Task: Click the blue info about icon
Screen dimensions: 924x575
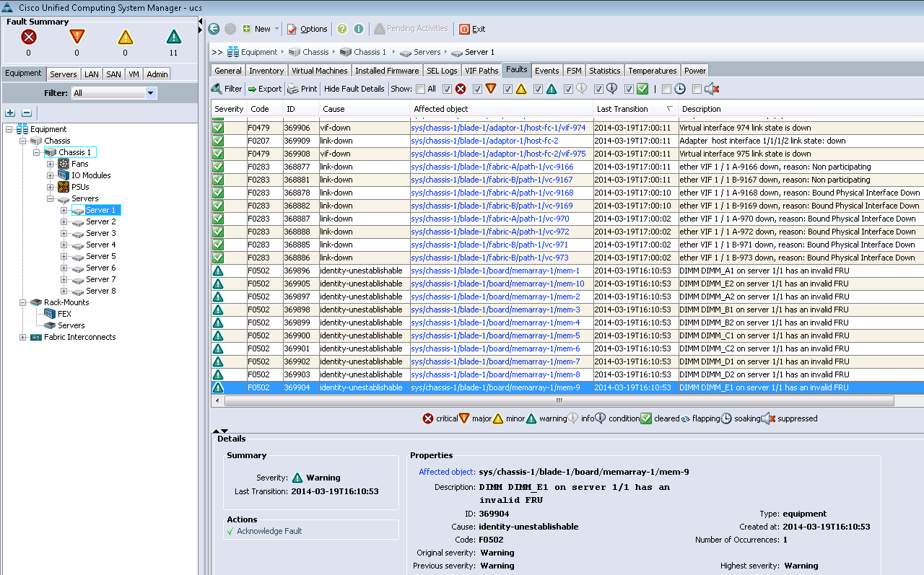Action: [359, 29]
